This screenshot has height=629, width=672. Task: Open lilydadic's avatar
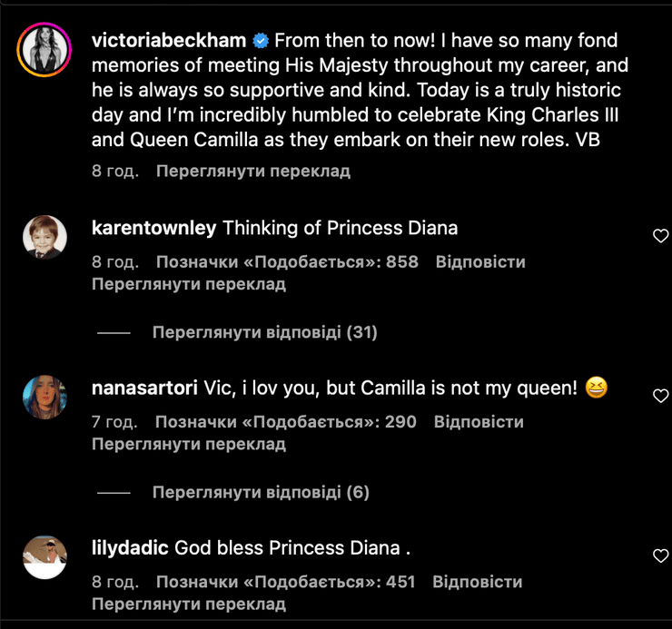coord(44,556)
